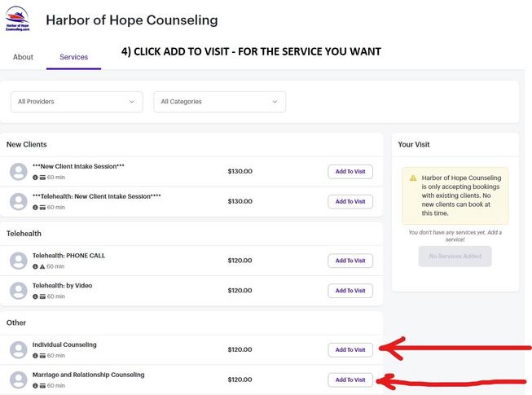
Task: Click the Telehealth by Video avatar icon
Action: click(x=18, y=291)
